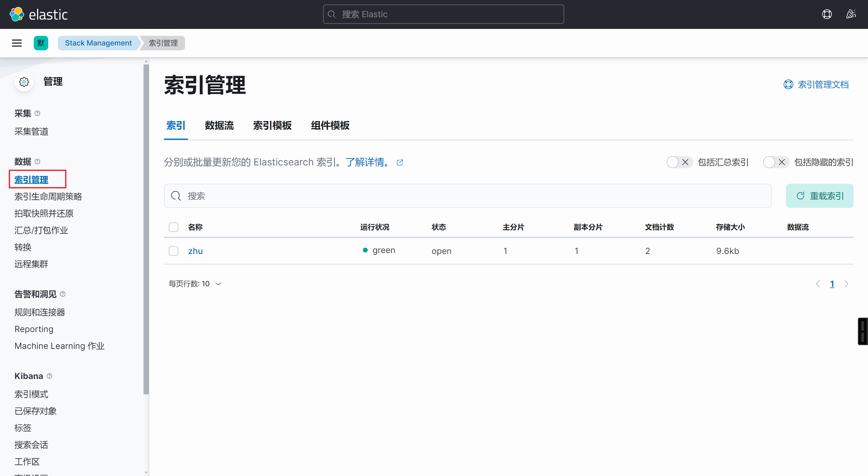868x476 pixels.
Task: Sort by 名称 column header
Action: [x=195, y=227]
